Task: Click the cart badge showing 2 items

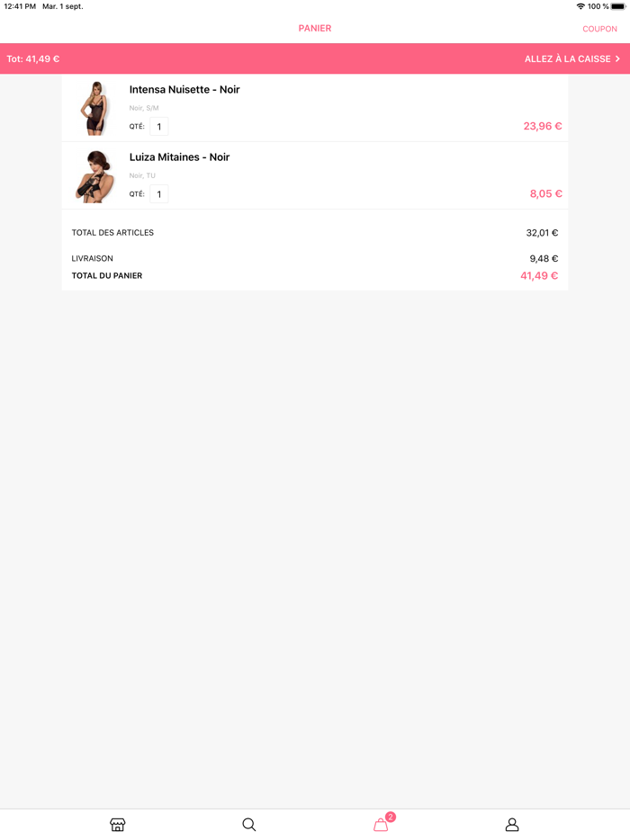Action: pyautogui.click(x=391, y=817)
